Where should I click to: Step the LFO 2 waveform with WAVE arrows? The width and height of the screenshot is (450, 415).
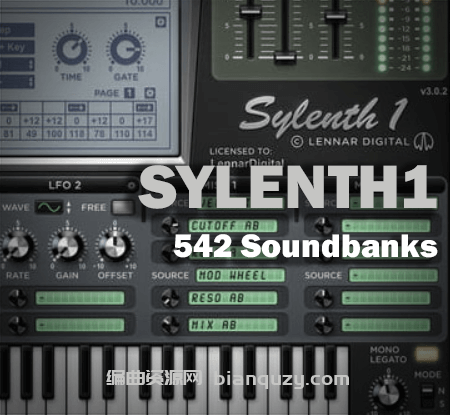[x=69, y=207]
